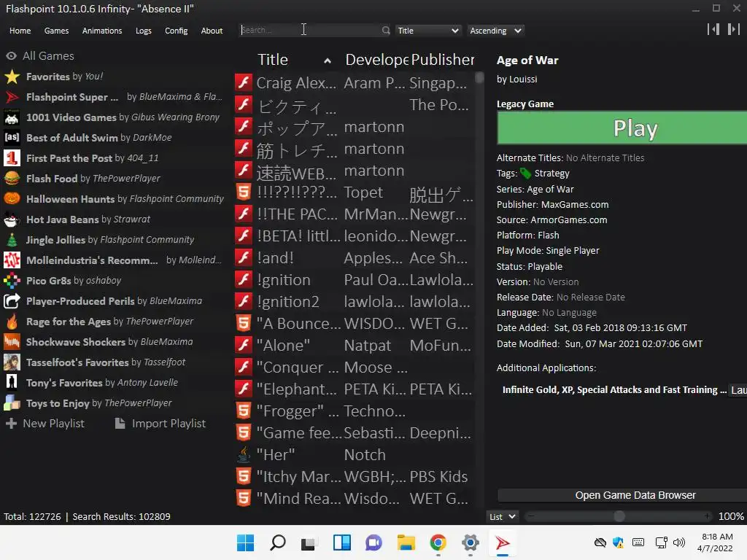Viewport: 747px width, 560px height.
Task: Click Import Playlist
Action: pos(160,424)
